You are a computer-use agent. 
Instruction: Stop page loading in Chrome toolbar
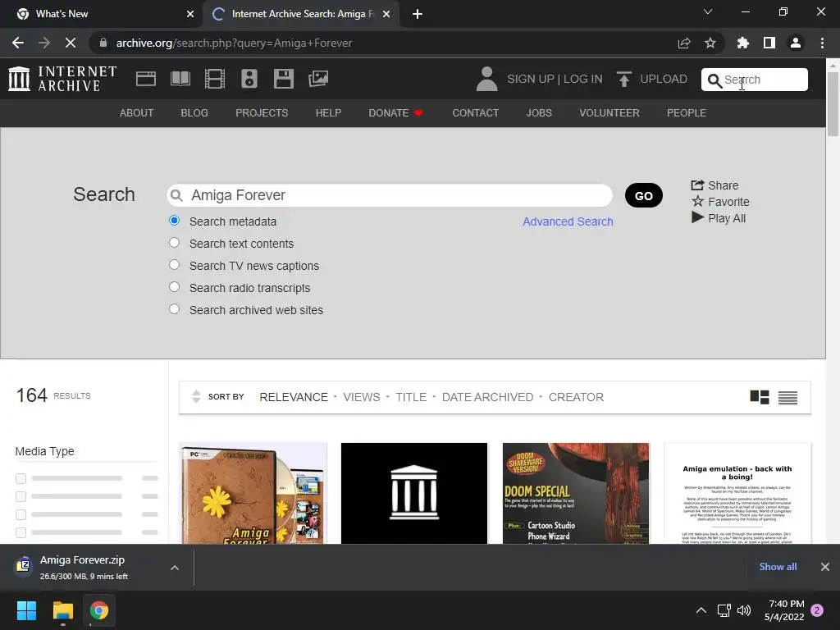[71, 43]
